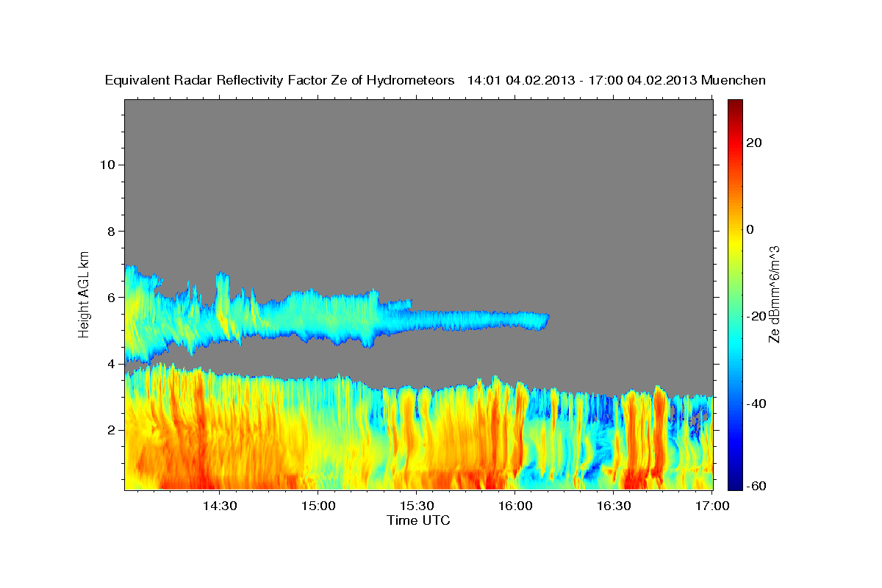Click the '16:30' time tick label
882x588 pixels.
pos(614,506)
